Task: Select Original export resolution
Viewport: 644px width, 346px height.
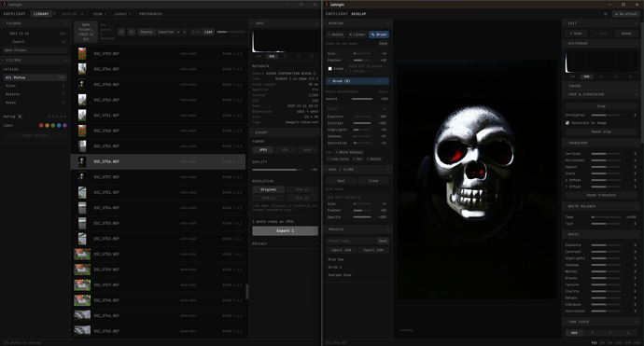Action: pyautogui.click(x=268, y=189)
